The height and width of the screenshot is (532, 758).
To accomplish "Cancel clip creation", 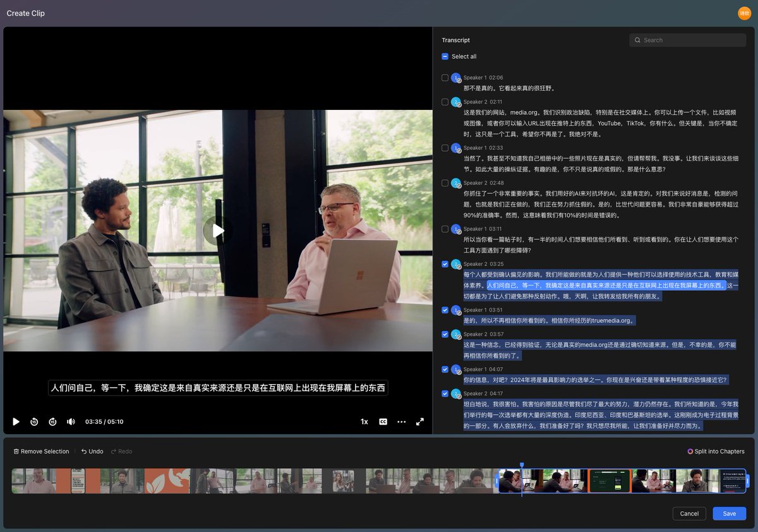I will 689,514.
